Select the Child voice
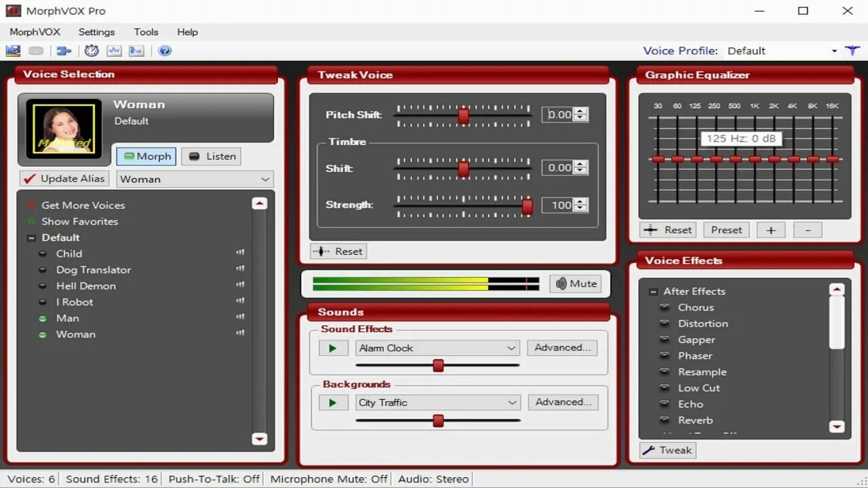The image size is (868, 488). point(69,253)
